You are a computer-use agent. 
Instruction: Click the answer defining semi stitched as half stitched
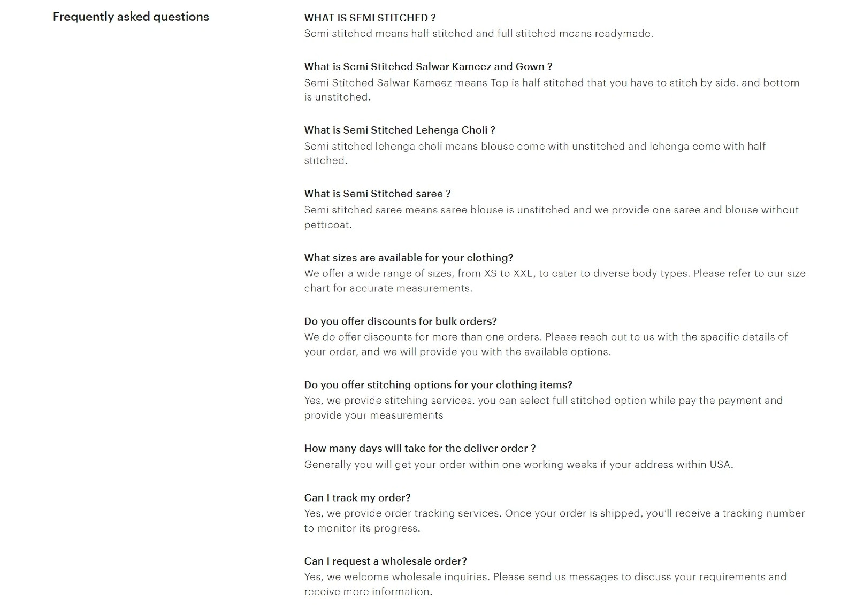pyautogui.click(x=478, y=34)
